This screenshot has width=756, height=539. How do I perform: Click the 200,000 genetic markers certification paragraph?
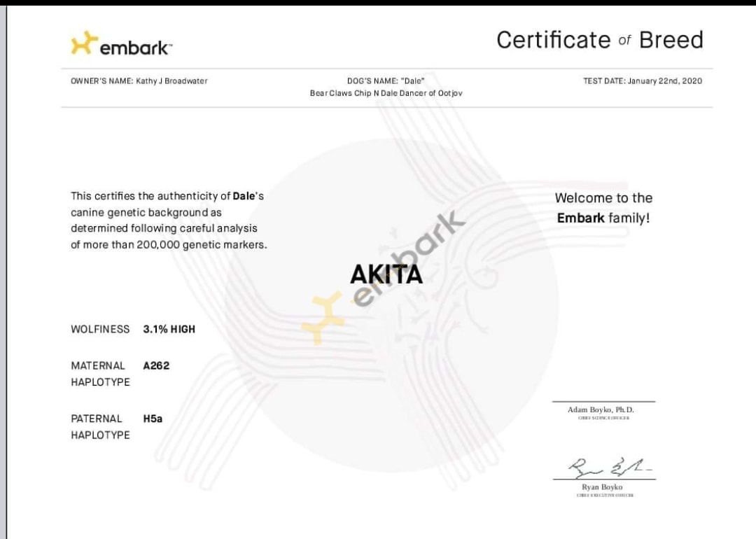[x=169, y=220]
